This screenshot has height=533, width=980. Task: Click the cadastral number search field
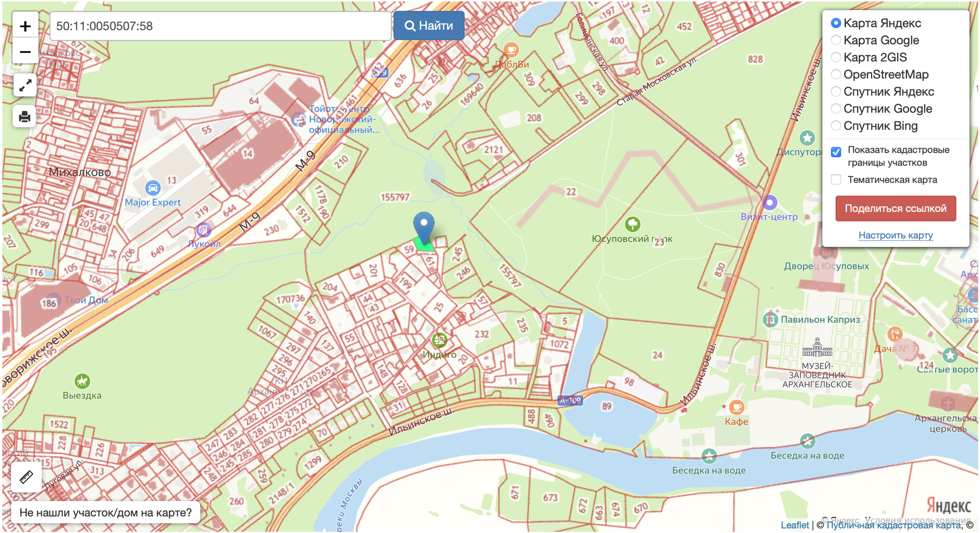(220, 26)
